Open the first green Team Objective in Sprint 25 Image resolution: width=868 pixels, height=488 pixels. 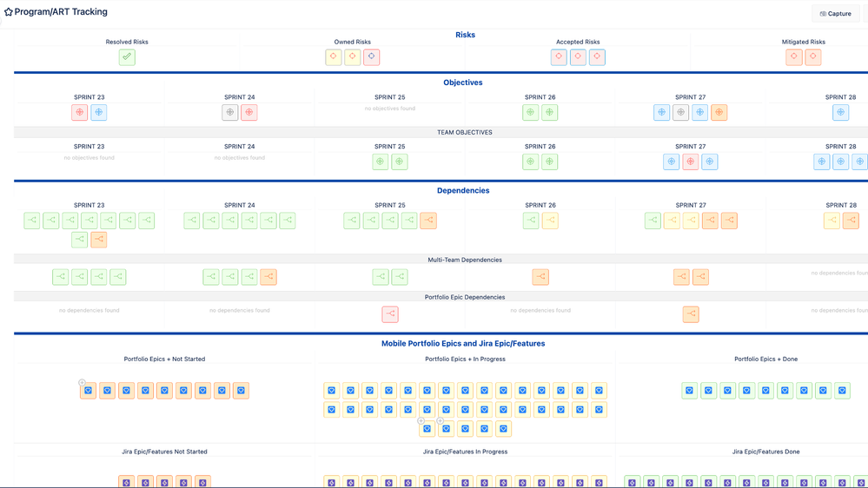pyautogui.click(x=381, y=162)
